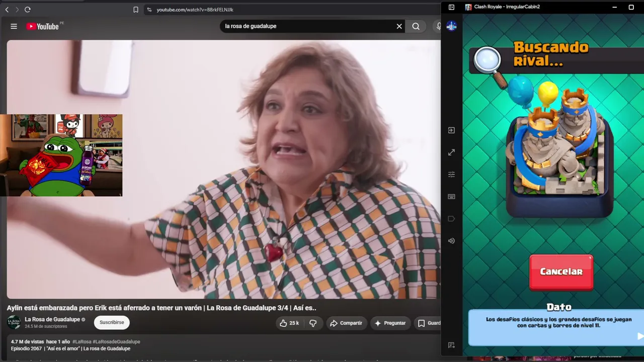The height and width of the screenshot is (362, 644).
Task: Open the emulator keyboard controls icon
Action: click(451, 197)
